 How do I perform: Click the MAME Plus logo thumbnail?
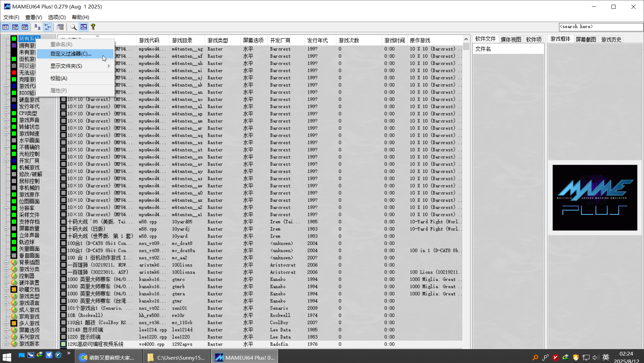coord(595,198)
